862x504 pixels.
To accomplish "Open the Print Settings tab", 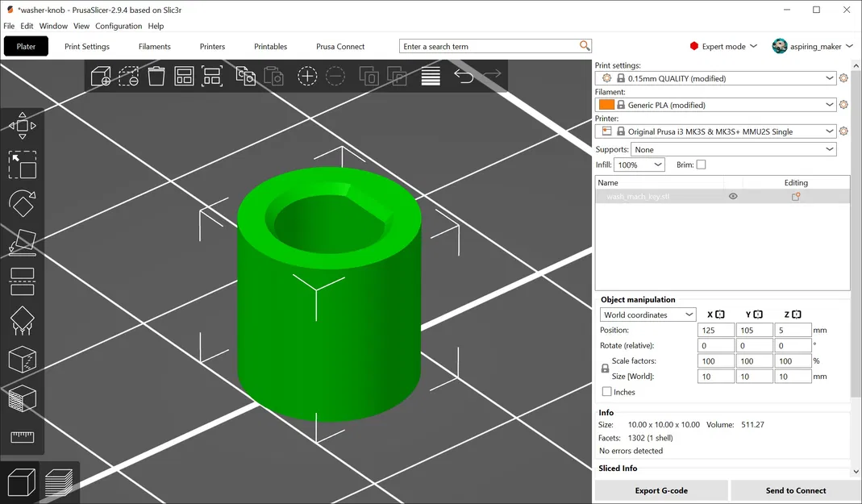I will (x=87, y=47).
